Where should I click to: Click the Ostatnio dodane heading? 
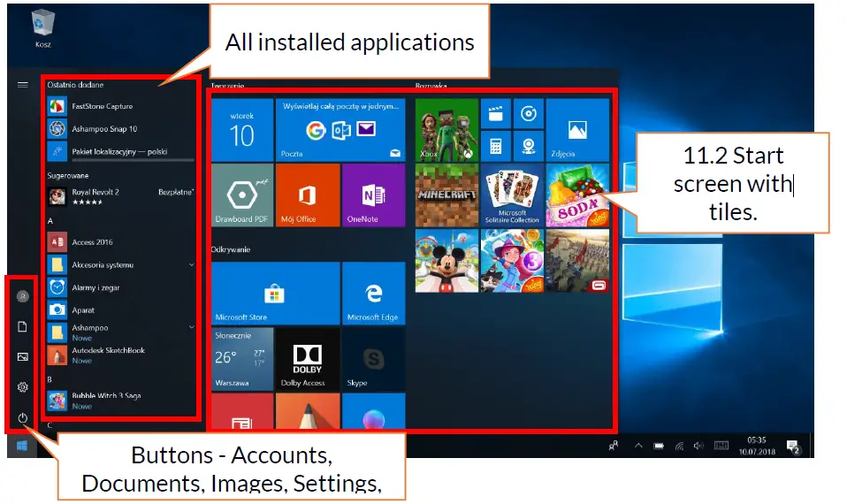(x=75, y=85)
